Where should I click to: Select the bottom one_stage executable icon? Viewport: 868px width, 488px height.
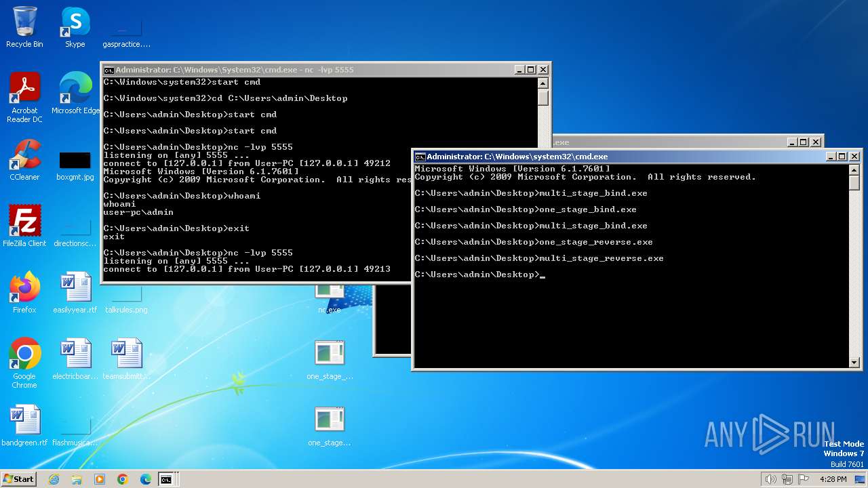[x=330, y=426]
